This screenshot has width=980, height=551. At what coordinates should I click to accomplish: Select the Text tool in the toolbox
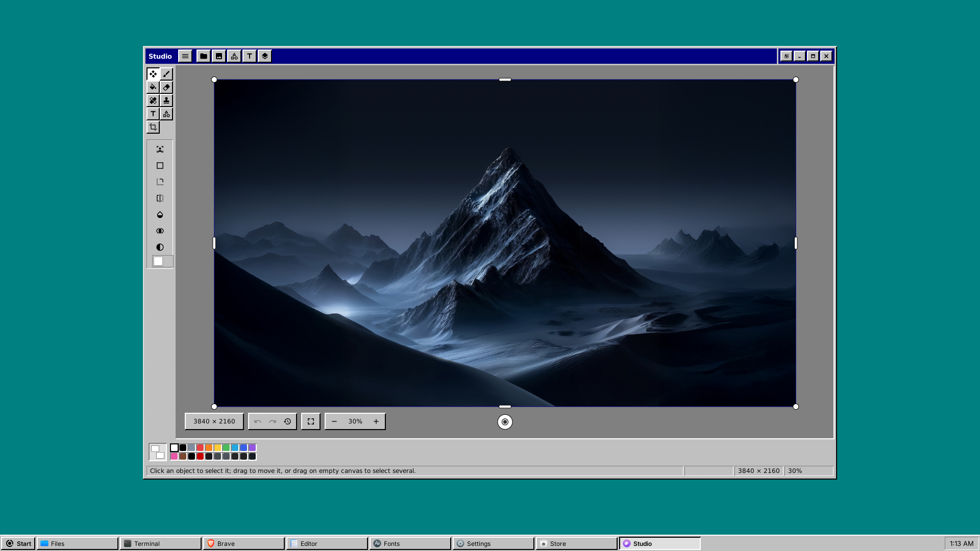click(x=153, y=114)
